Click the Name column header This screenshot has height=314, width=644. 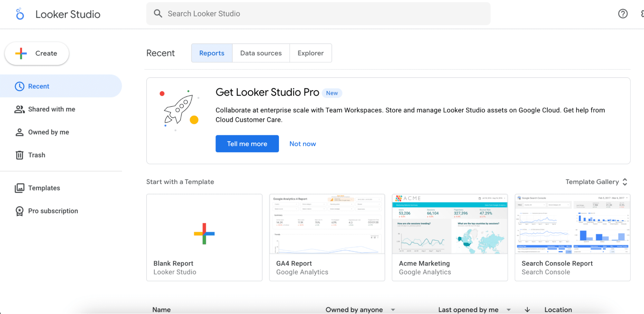point(161,309)
